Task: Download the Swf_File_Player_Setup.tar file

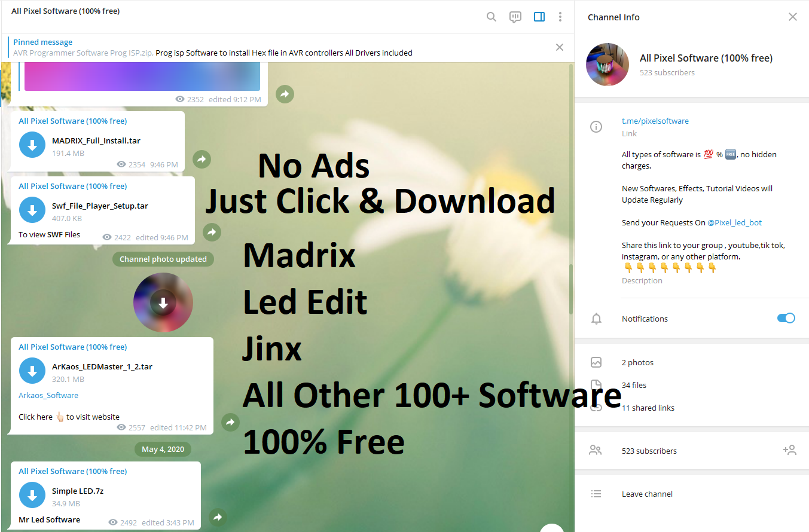Action: 32,210
